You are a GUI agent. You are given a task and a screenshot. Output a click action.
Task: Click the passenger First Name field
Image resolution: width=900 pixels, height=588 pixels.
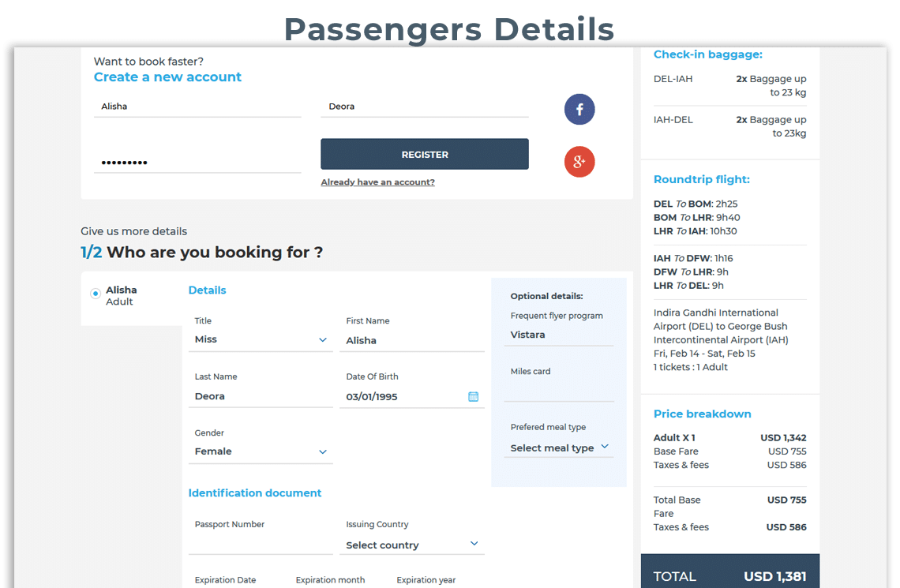pyautogui.click(x=412, y=340)
